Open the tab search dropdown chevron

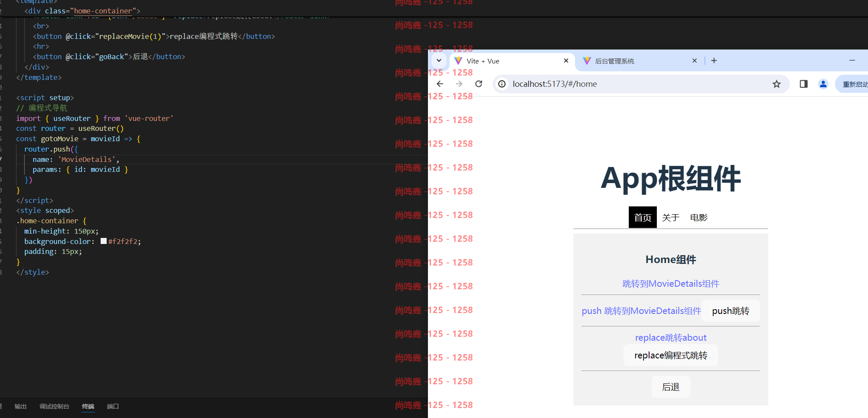tap(439, 60)
